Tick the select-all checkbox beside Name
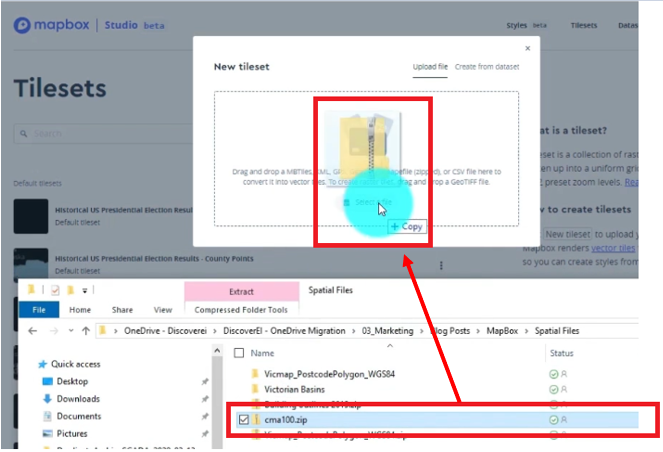Screen dimensions: 663x452 [x=238, y=353]
